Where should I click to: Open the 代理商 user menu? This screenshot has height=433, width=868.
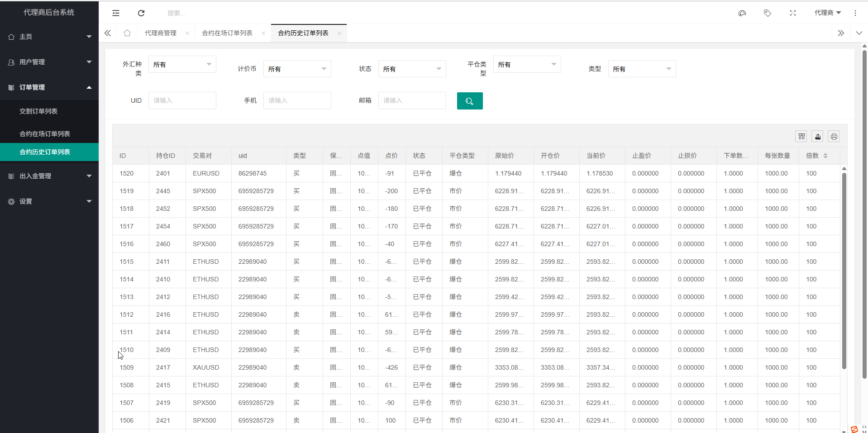point(827,13)
